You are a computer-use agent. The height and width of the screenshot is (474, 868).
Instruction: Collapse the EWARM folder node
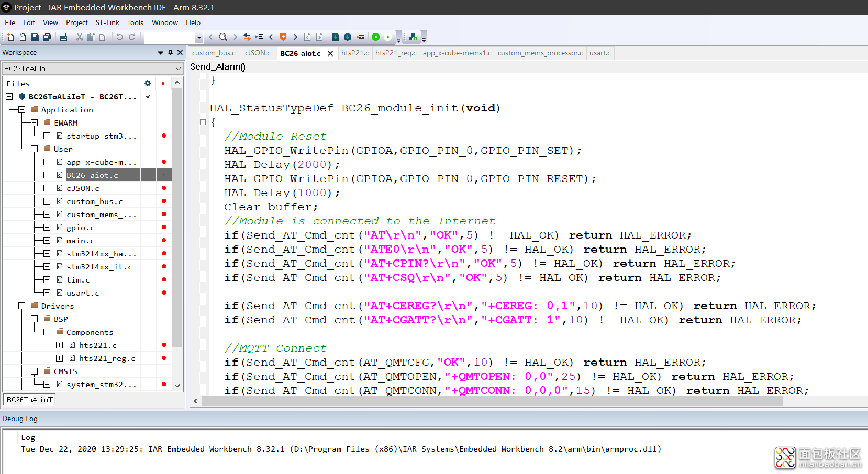(x=34, y=123)
